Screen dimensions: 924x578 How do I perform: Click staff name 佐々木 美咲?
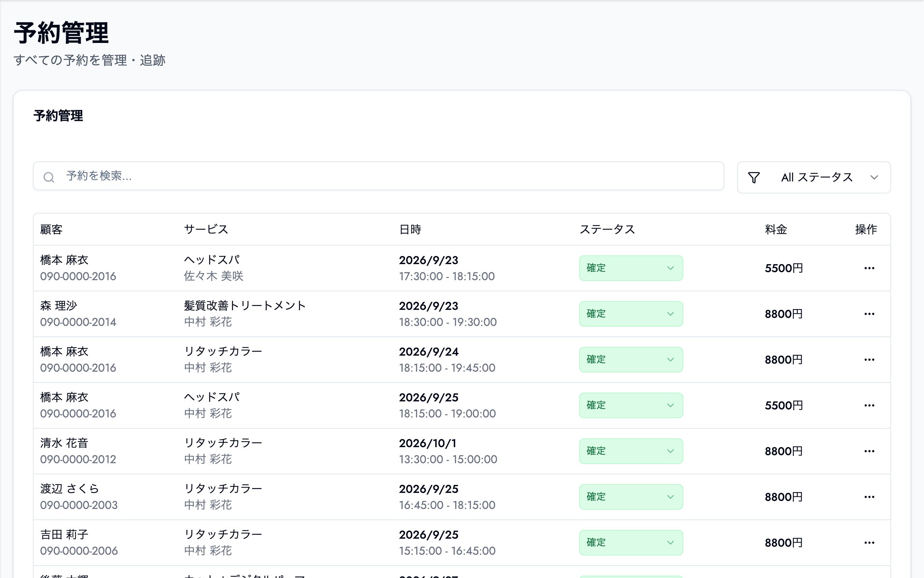point(214,276)
